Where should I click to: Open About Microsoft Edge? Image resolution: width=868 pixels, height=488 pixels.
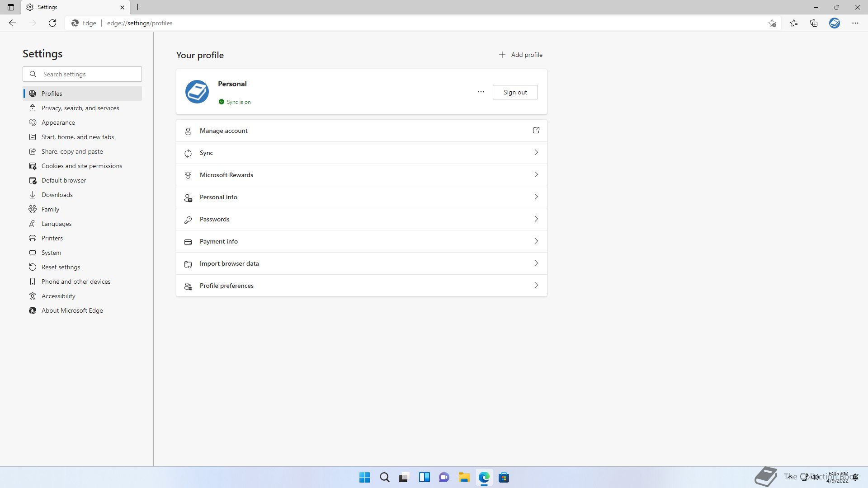82,310
